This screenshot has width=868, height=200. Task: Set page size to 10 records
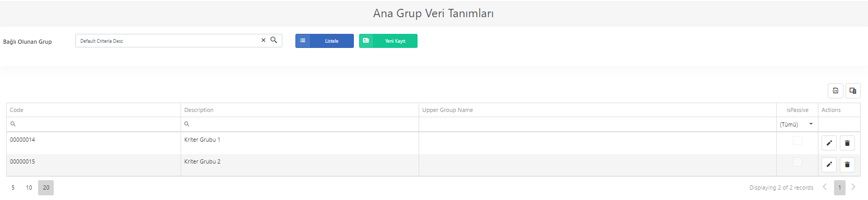point(29,187)
